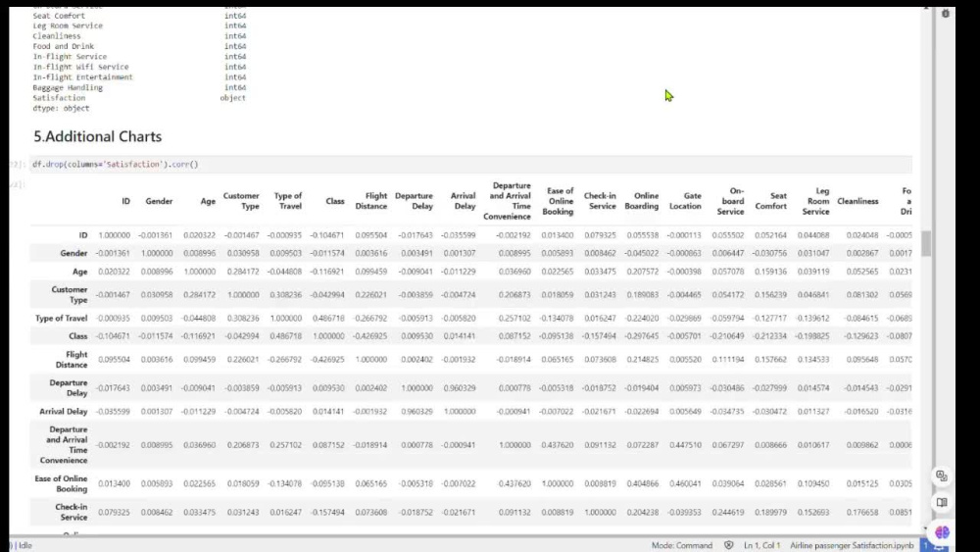Viewport: 980px width, 552px height.
Task: Click 0.308236 in the Customer Type row
Action: click(x=285, y=295)
